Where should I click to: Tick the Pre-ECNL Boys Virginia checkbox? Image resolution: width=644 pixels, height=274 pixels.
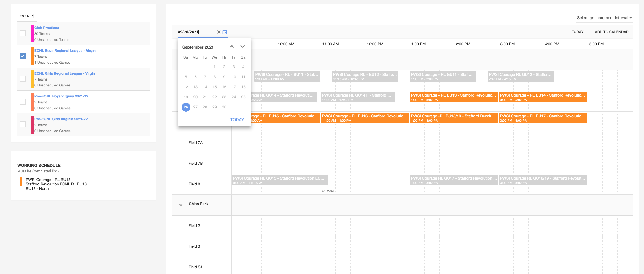coord(23,102)
